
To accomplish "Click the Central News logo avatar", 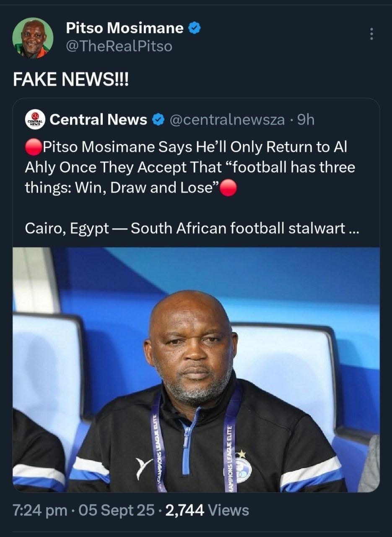I will pyautogui.click(x=35, y=120).
